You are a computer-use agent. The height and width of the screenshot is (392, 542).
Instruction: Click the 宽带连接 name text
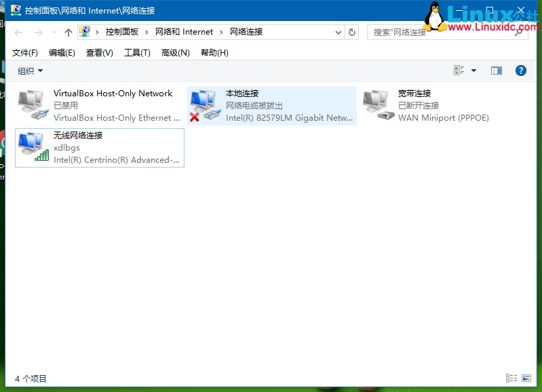(x=414, y=94)
